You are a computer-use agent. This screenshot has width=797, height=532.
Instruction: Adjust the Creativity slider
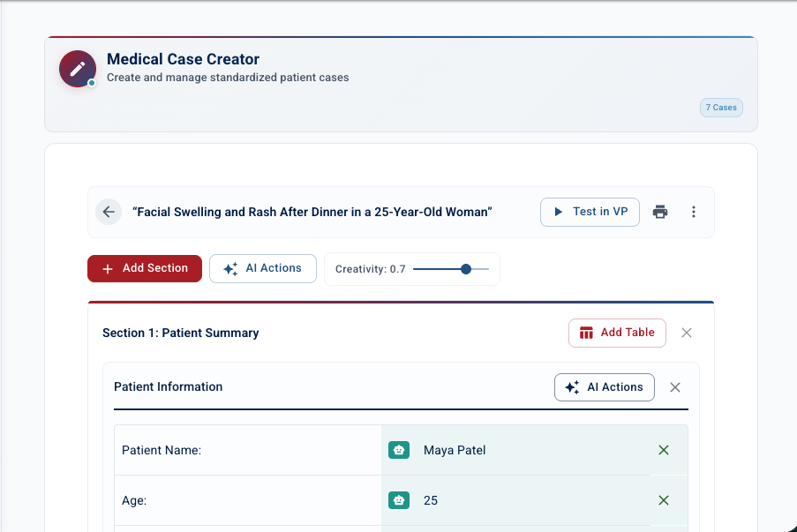point(465,269)
